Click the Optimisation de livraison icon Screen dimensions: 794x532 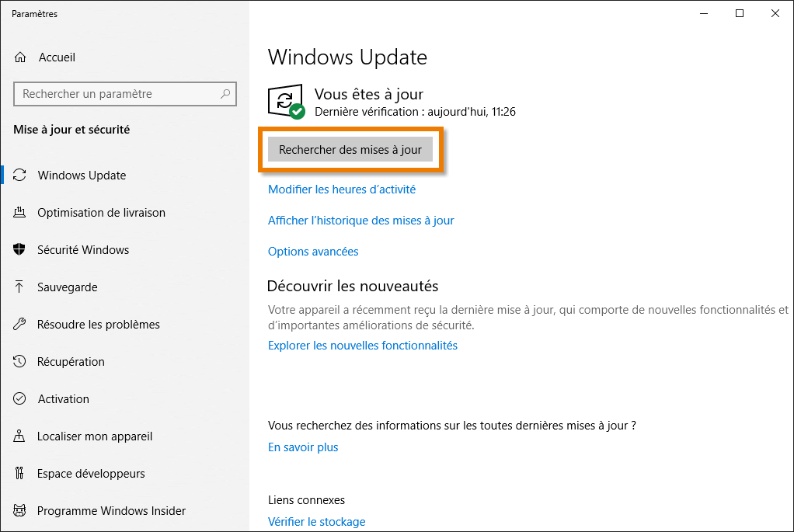pyautogui.click(x=20, y=213)
